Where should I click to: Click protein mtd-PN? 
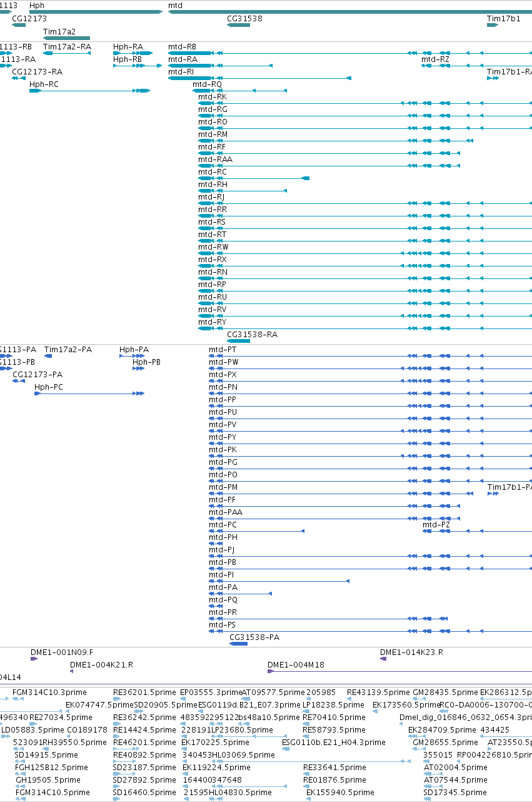[223, 387]
